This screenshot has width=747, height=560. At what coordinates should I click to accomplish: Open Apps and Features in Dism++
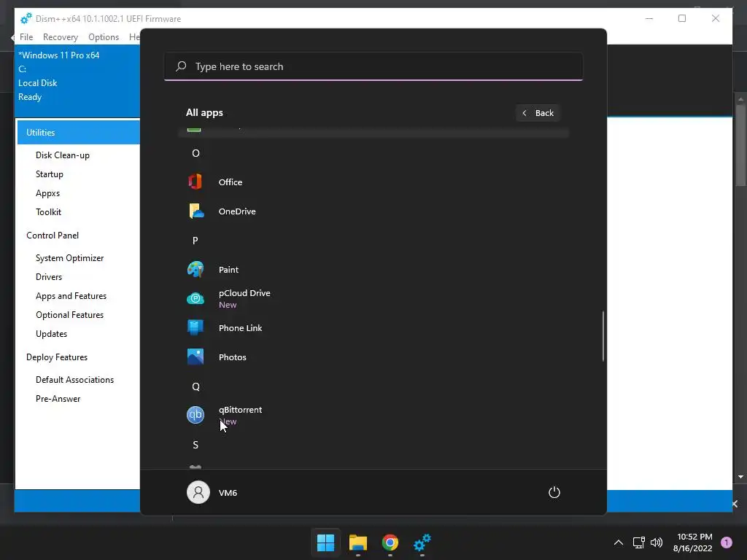(x=71, y=296)
